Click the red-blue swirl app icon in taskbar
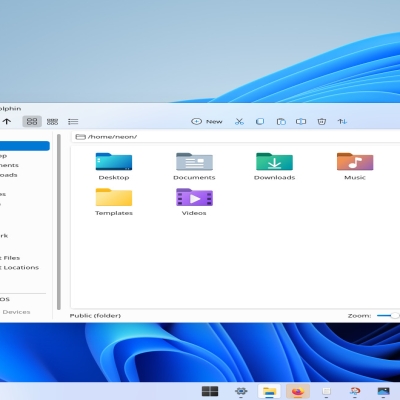400x400 pixels. [x=355, y=391]
